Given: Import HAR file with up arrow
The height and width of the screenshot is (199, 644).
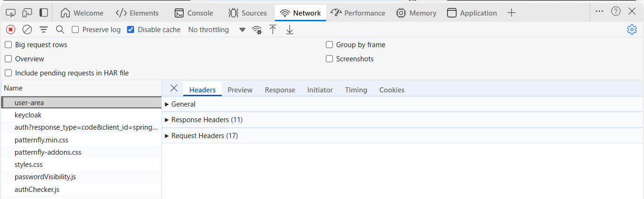Looking at the screenshot, I should click(x=273, y=30).
